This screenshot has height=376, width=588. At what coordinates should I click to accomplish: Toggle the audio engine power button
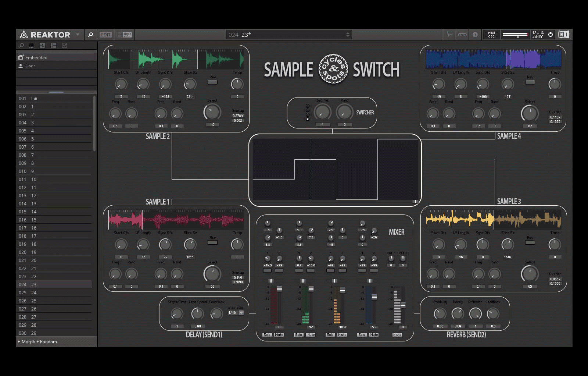[551, 35]
